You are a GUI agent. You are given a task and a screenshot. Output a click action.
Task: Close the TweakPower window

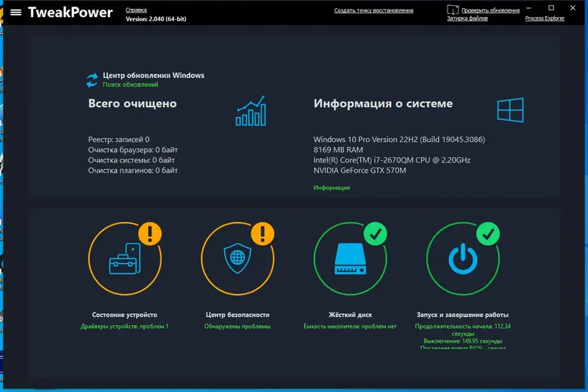pos(573,8)
